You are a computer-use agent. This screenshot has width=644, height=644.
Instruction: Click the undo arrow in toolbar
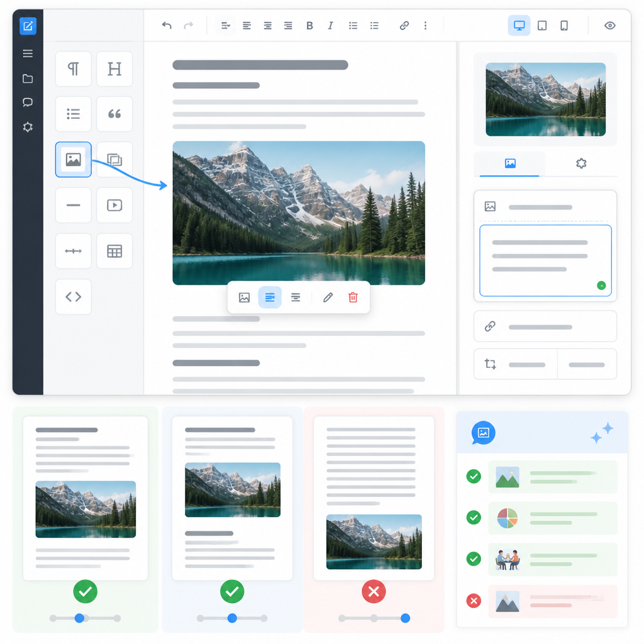click(166, 25)
